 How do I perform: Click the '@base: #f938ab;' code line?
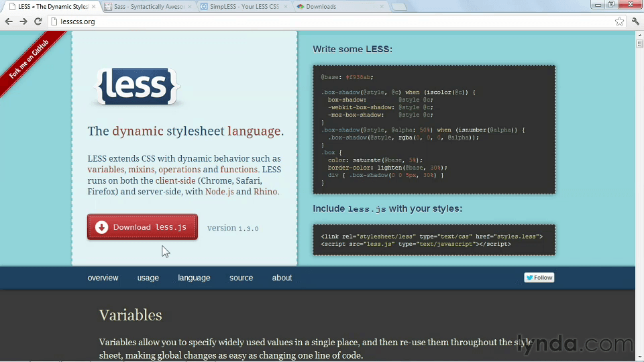pyautogui.click(x=347, y=77)
